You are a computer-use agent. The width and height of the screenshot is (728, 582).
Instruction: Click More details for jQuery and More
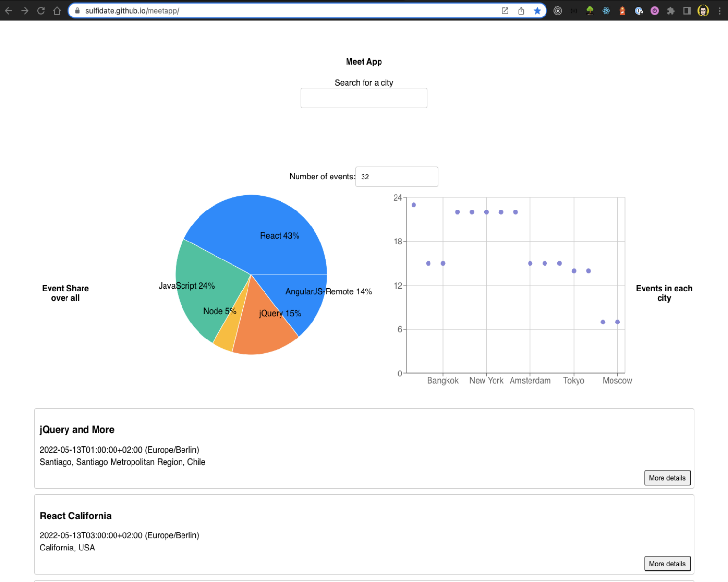[x=667, y=478]
